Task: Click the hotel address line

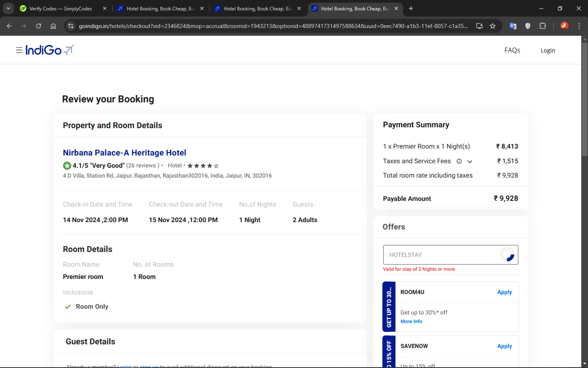Action: pyautogui.click(x=167, y=176)
